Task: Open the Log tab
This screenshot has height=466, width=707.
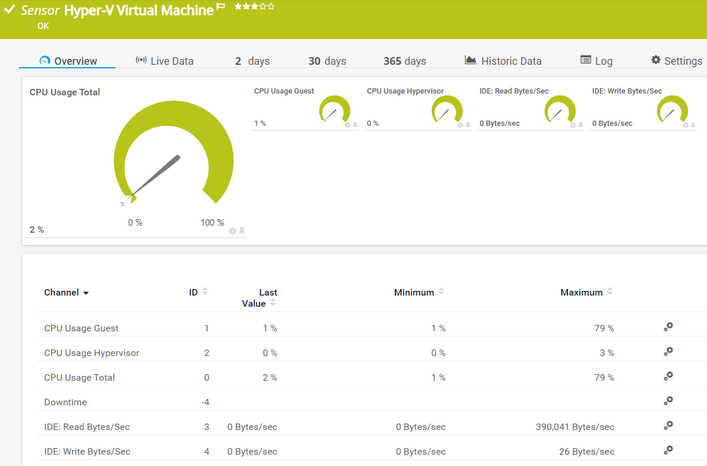Action: (596, 61)
